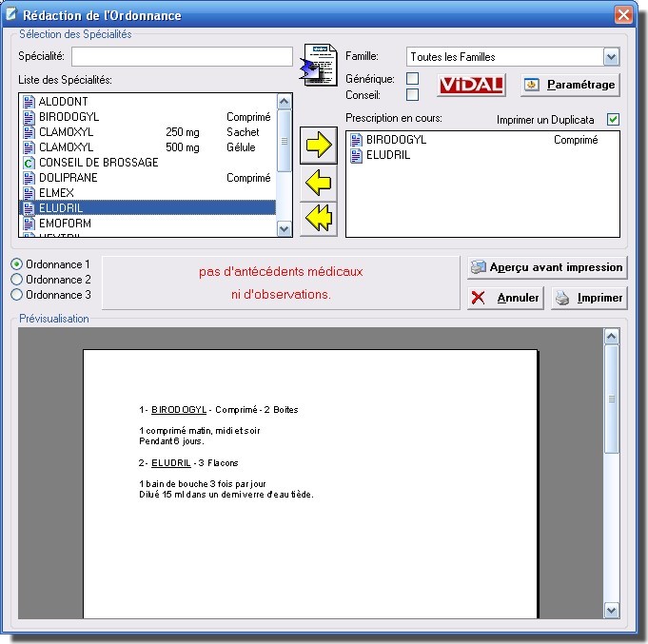Image resolution: width=648 pixels, height=644 pixels.
Task: Click the Spécialité search input field
Action: coord(181,57)
